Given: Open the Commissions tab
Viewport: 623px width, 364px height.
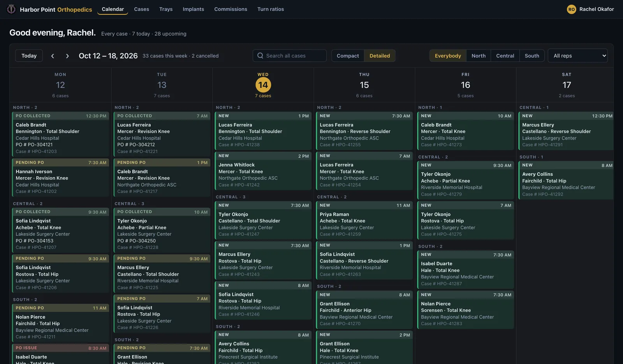Looking at the screenshot, I should point(231,9).
